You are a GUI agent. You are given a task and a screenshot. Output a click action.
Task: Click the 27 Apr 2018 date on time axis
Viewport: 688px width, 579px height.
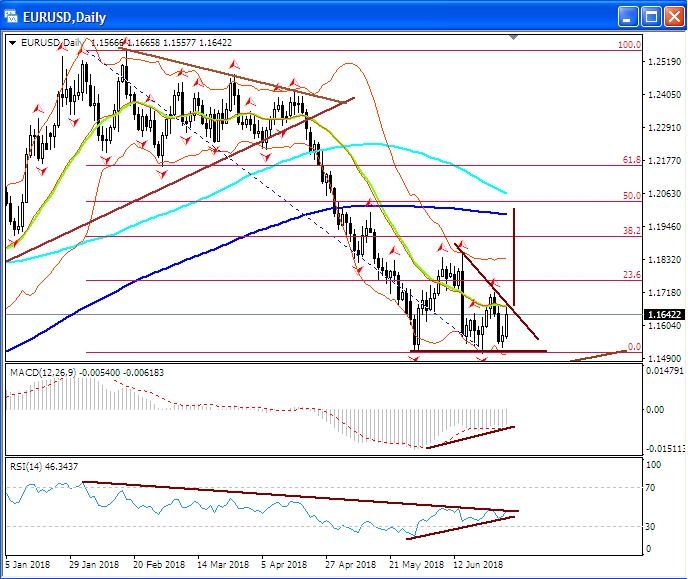(345, 565)
